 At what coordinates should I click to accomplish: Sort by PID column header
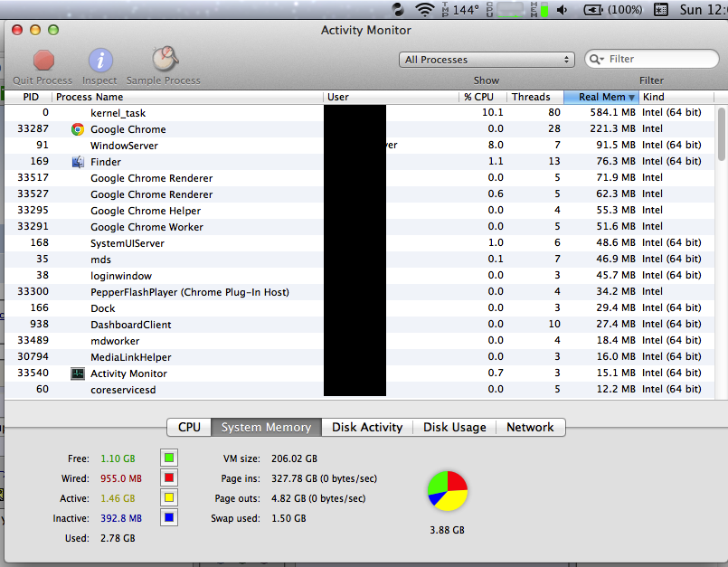pyautogui.click(x=31, y=97)
